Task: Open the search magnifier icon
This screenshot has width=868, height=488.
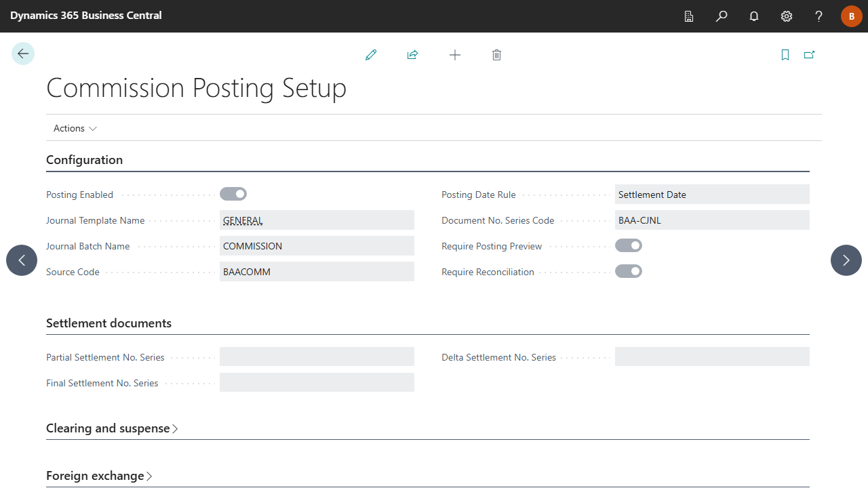Action: [x=722, y=16]
